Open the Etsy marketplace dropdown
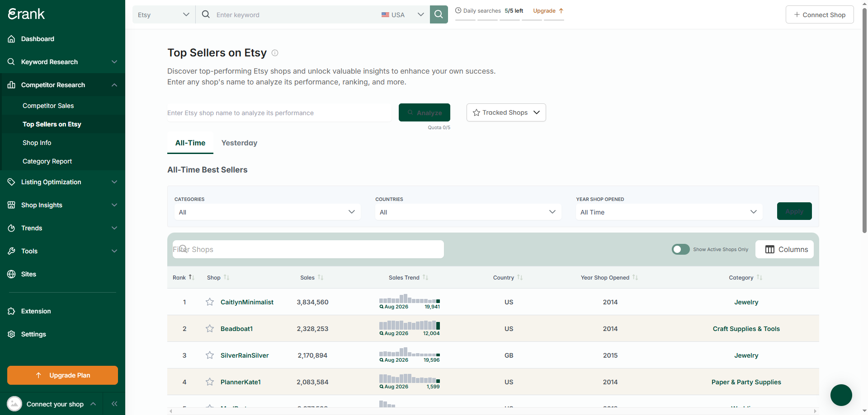This screenshot has width=868, height=415. (x=164, y=14)
